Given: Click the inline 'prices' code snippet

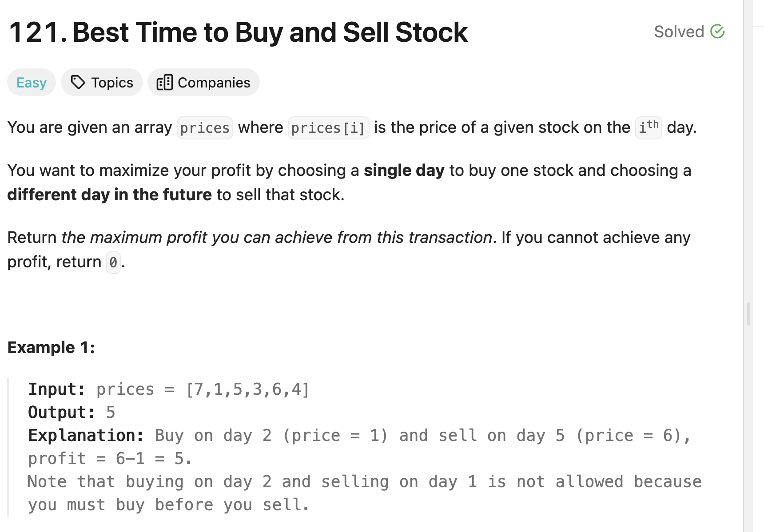Looking at the screenshot, I should [x=205, y=128].
